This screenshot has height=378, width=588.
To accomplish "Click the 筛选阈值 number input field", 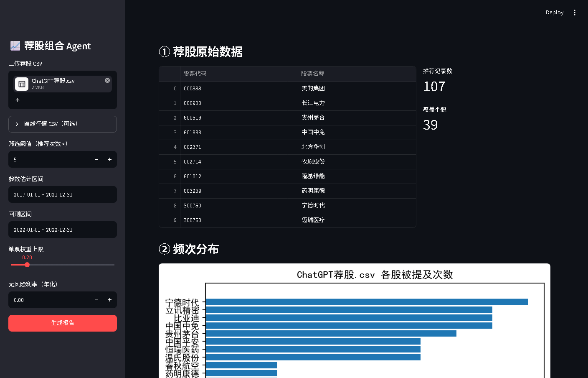I will 49,159.
